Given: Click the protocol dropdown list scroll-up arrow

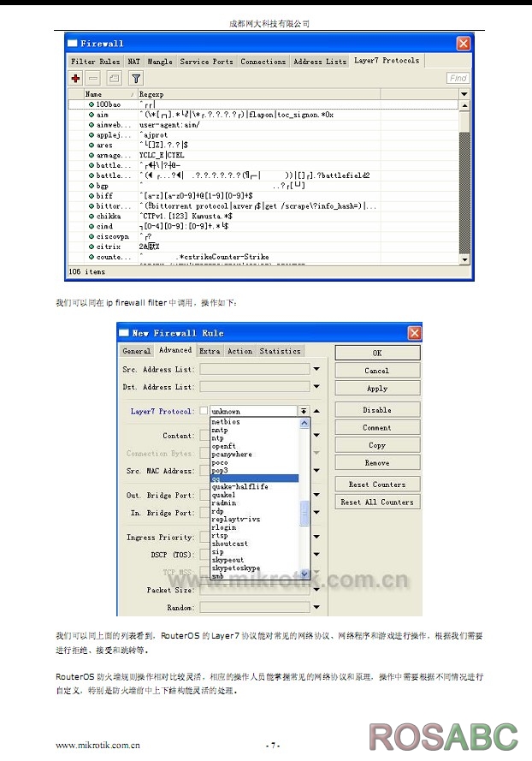Looking at the screenshot, I should (x=304, y=423).
